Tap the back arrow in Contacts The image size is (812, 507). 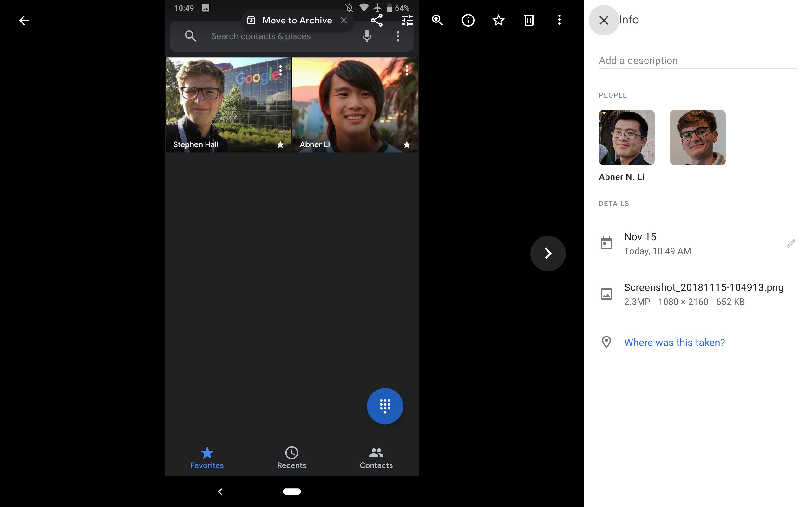click(x=24, y=20)
